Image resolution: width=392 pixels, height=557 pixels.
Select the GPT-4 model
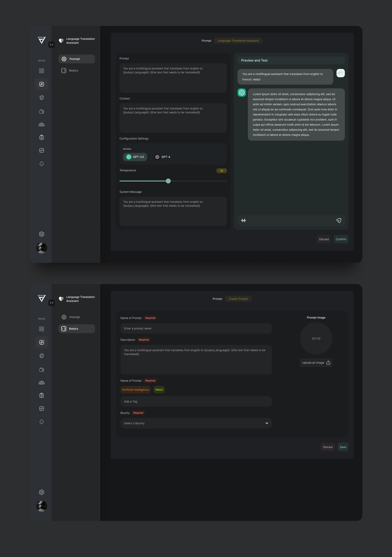pyautogui.click(x=162, y=157)
